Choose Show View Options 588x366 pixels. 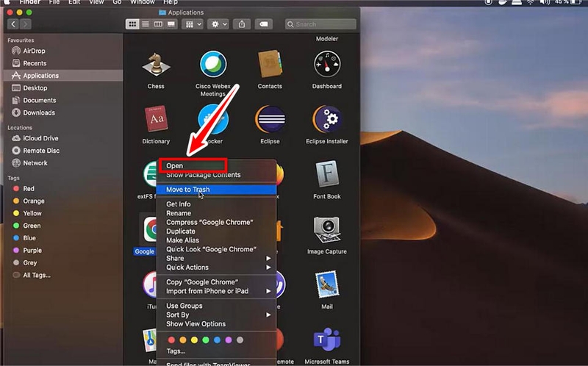click(216, 323)
